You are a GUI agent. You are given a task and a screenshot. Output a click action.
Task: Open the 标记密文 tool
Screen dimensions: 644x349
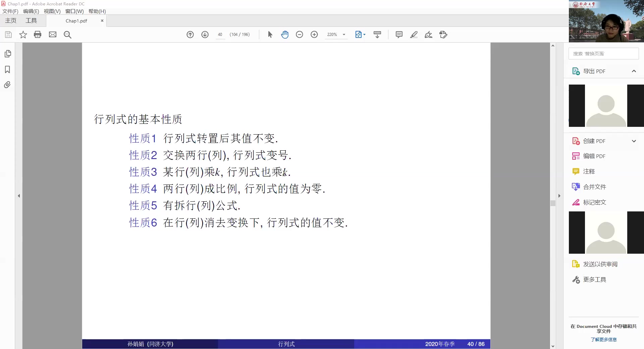[589, 202]
